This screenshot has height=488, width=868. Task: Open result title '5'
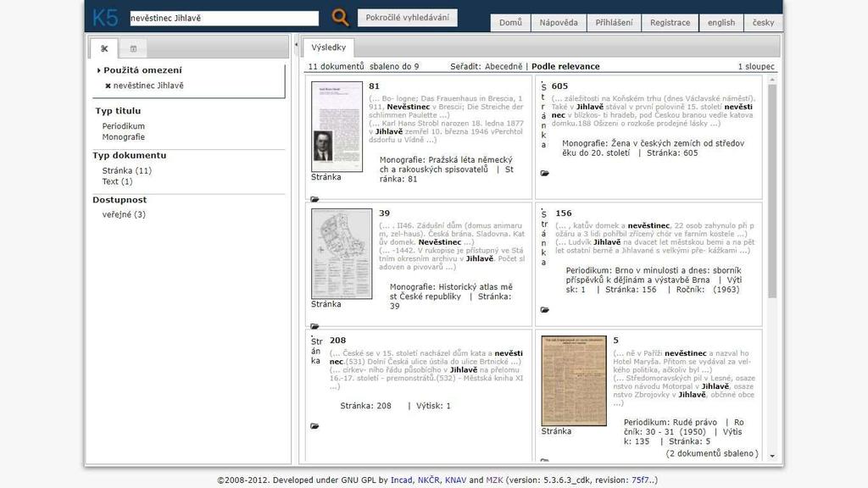click(615, 341)
